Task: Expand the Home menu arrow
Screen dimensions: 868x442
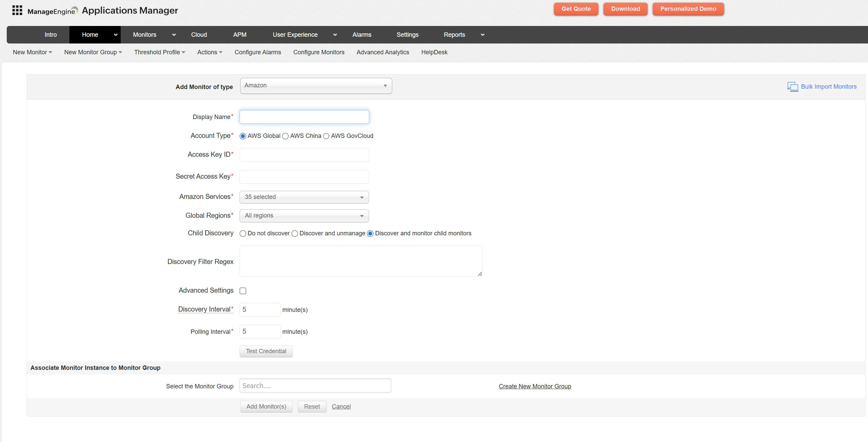Action: [116, 35]
